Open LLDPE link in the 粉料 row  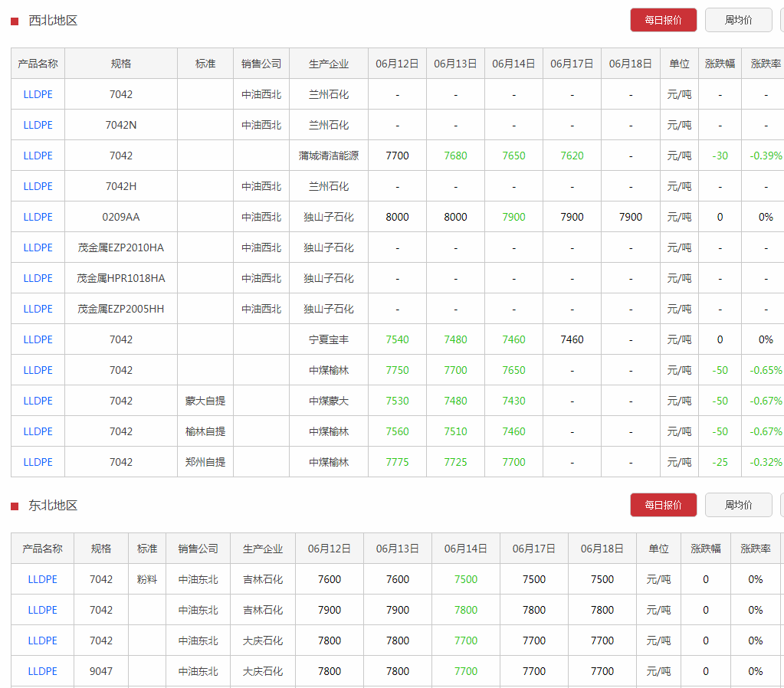(x=43, y=579)
